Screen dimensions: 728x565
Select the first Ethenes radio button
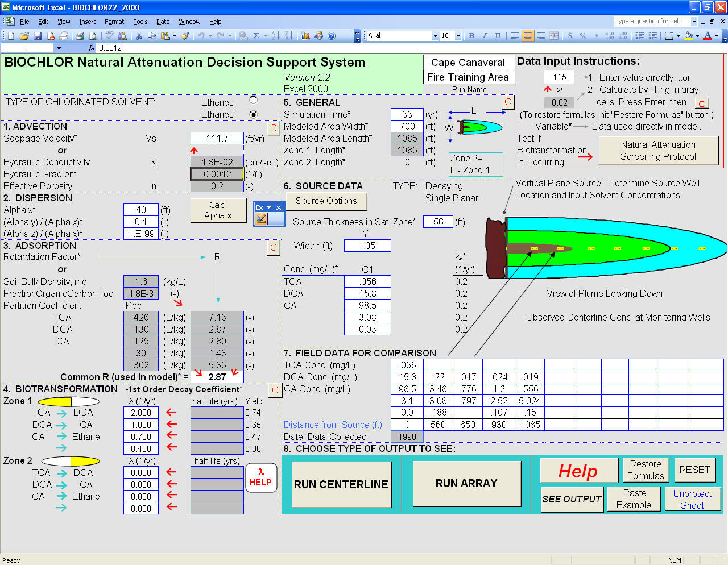253,100
